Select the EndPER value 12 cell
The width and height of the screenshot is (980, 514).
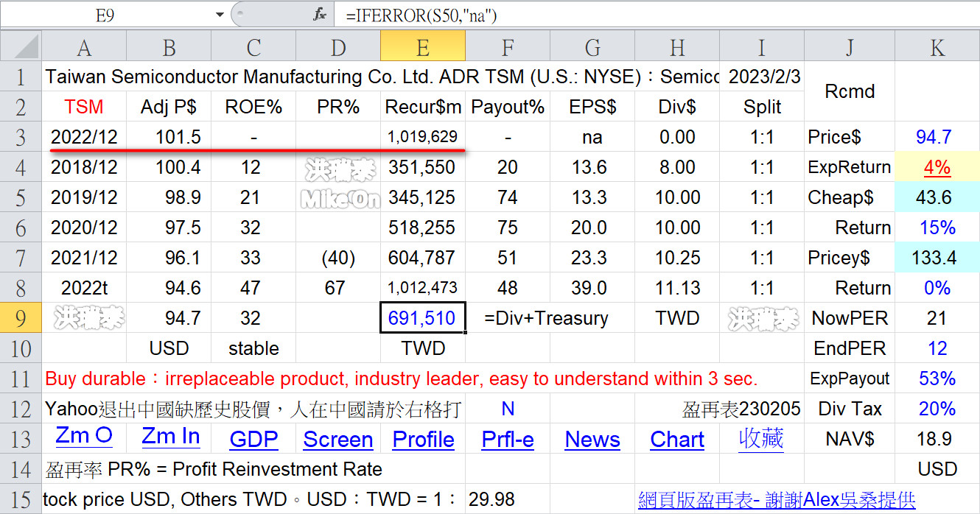(x=937, y=348)
